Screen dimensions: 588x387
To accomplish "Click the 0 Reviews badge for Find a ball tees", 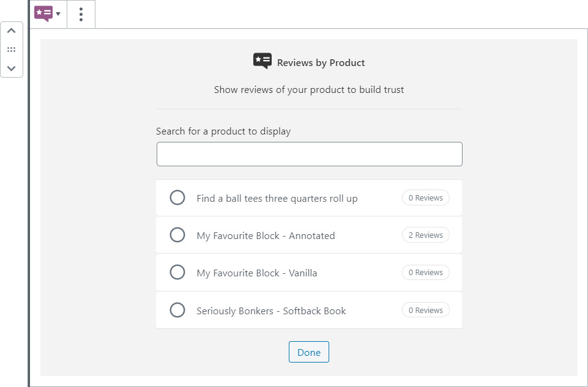I will coord(425,197).
